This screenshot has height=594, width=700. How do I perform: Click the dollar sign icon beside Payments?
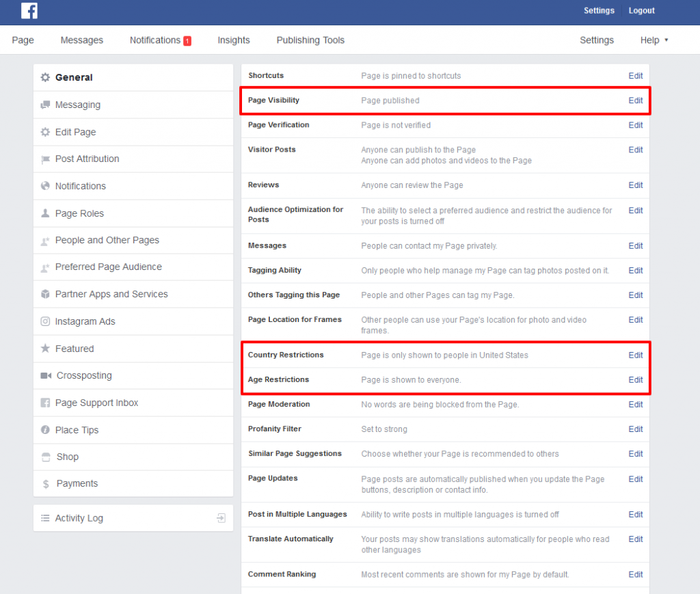coord(44,483)
